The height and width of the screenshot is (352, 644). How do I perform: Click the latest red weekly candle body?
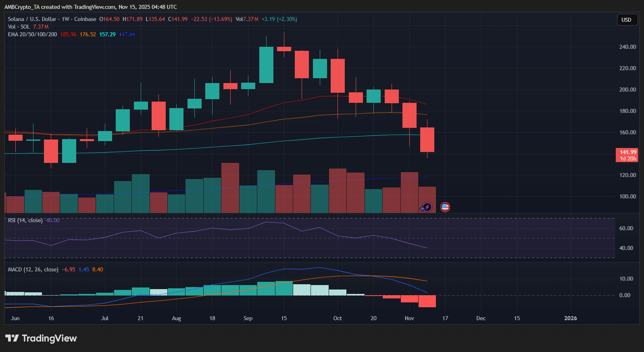[x=427, y=140]
